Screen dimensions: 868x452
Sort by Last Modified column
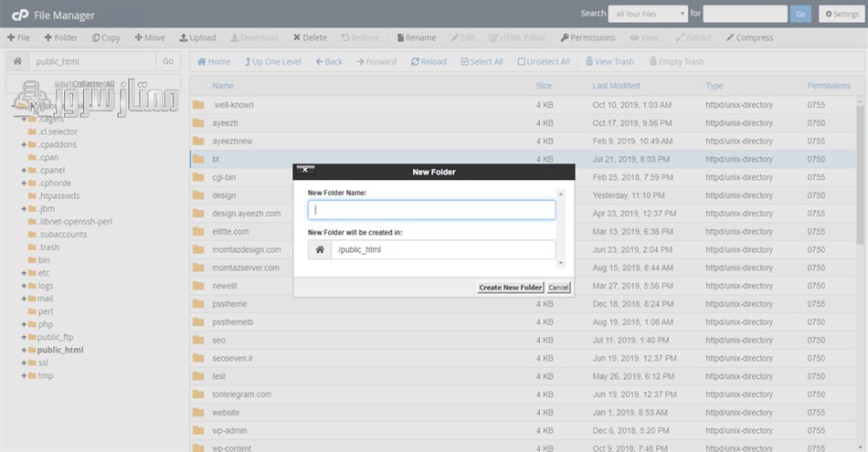[x=616, y=86]
